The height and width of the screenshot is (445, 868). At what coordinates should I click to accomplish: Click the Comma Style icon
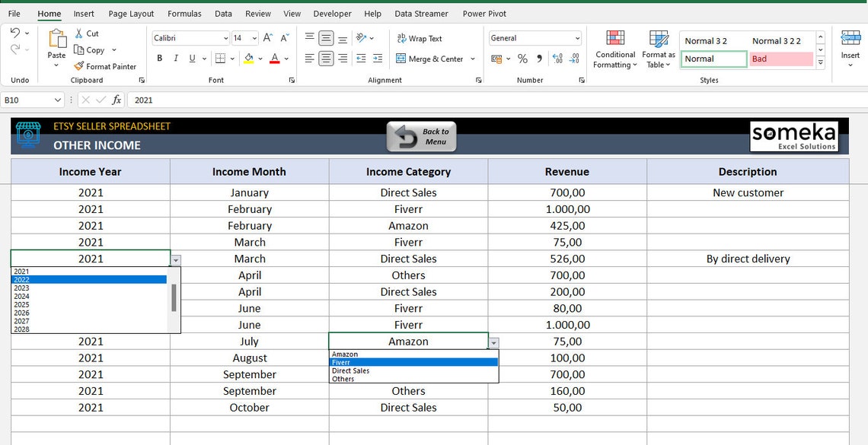[x=539, y=58]
